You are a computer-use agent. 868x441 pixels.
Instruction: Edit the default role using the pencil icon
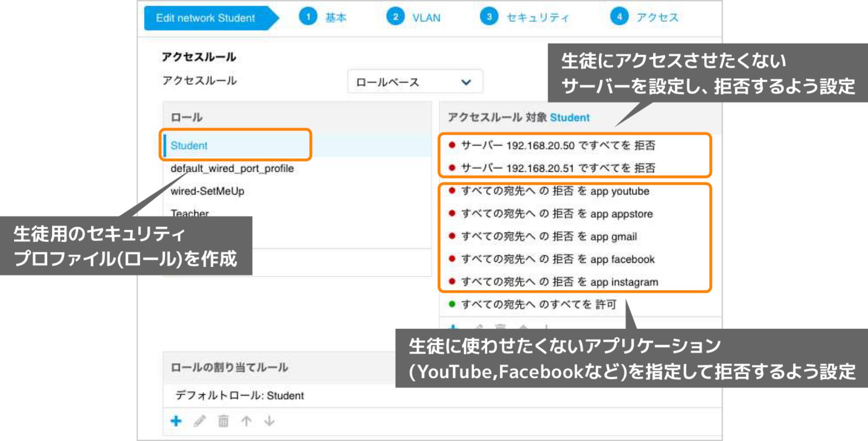200,421
